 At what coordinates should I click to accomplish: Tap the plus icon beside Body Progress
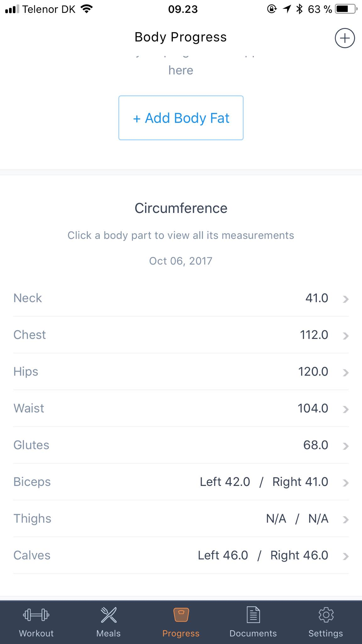coord(345,38)
